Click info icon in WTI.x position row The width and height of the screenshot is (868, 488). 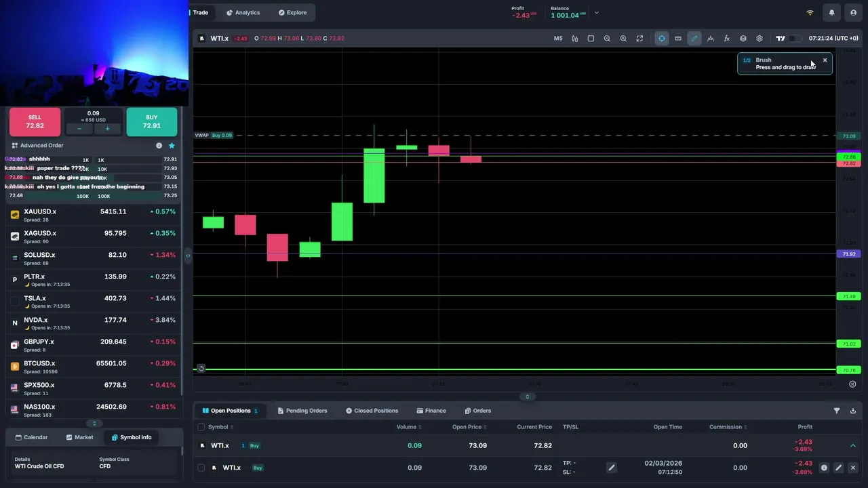pyautogui.click(x=824, y=468)
